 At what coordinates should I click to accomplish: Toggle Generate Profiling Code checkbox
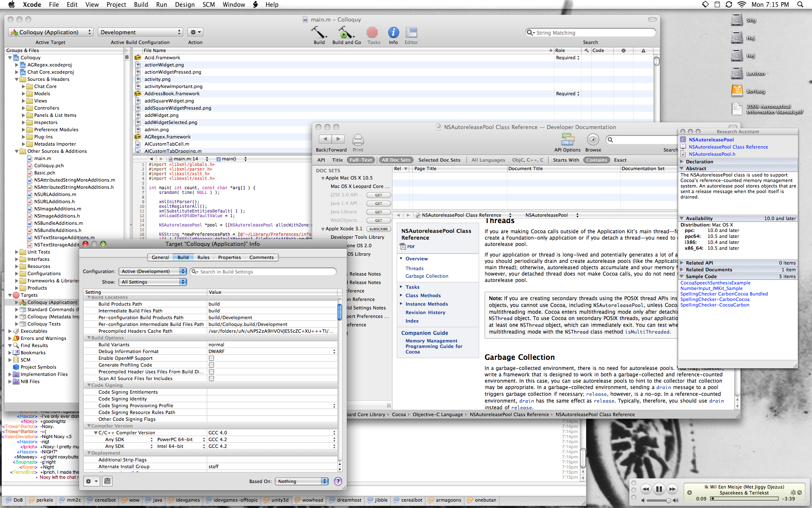(211, 365)
